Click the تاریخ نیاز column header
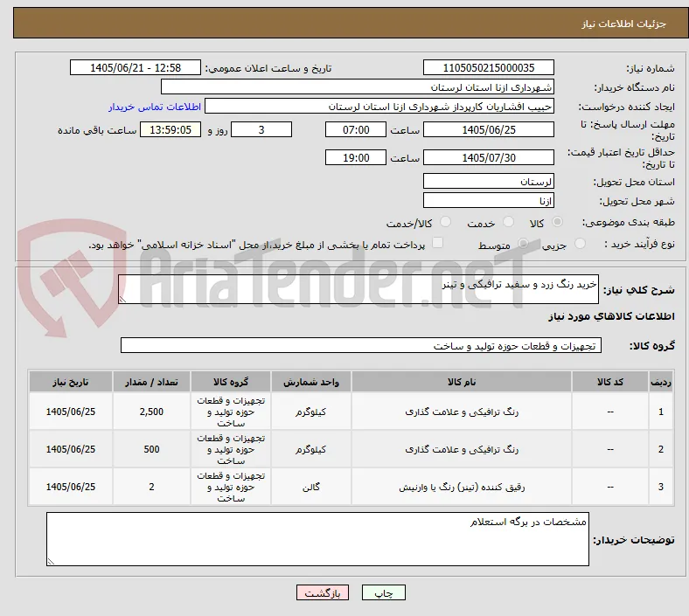 click(x=71, y=382)
